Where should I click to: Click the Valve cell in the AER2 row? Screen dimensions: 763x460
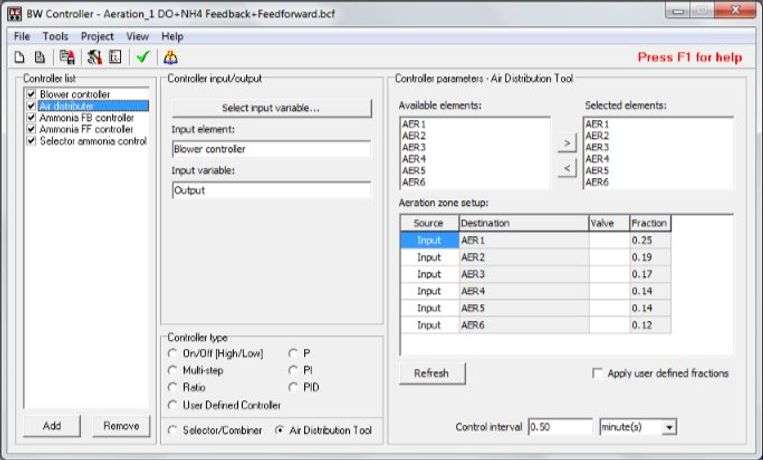coord(609,258)
